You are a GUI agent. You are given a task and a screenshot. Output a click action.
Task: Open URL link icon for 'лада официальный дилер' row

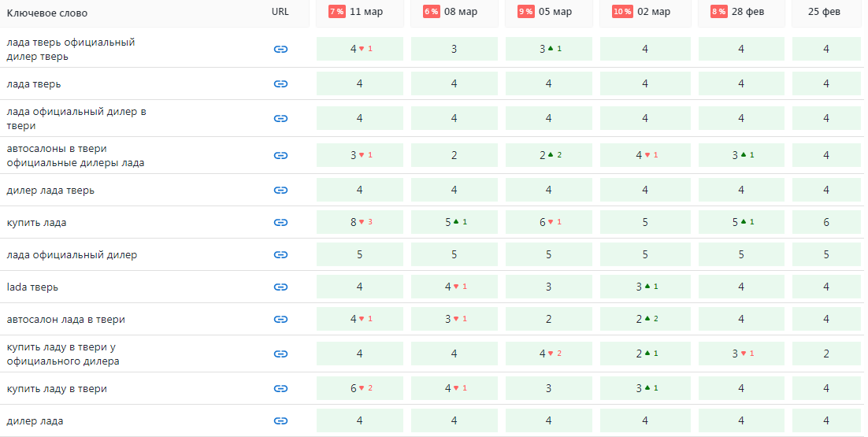pyautogui.click(x=280, y=254)
